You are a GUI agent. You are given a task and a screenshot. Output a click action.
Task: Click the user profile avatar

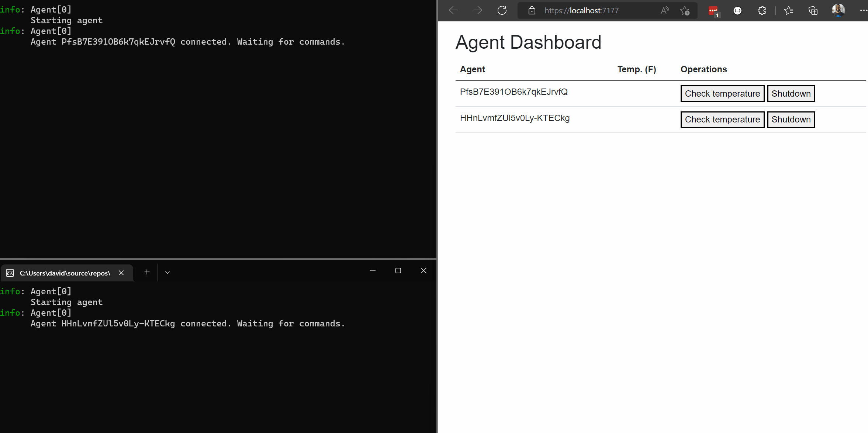click(838, 10)
